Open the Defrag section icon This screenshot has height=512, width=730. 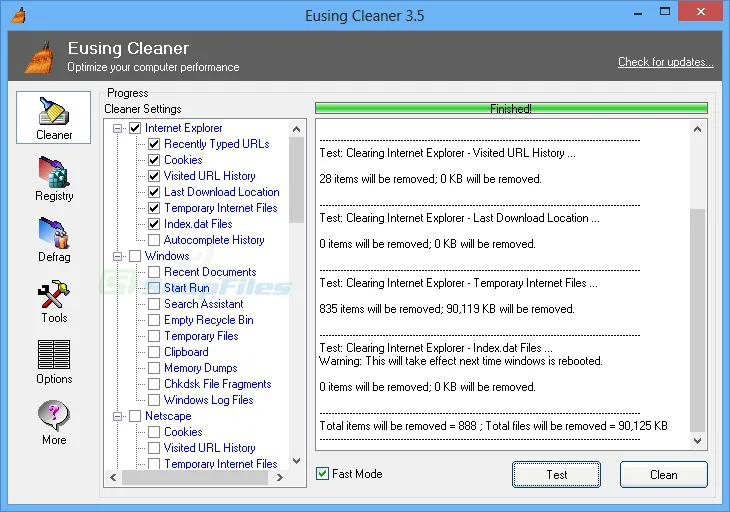[x=54, y=240]
